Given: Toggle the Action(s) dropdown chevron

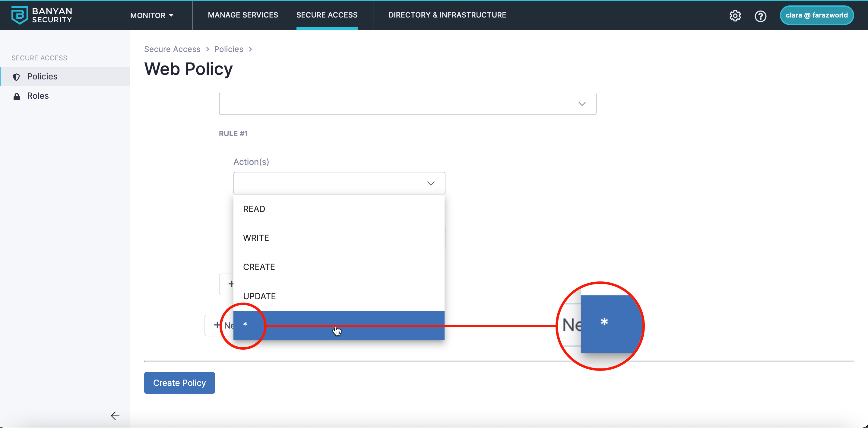Looking at the screenshot, I should tap(431, 183).
